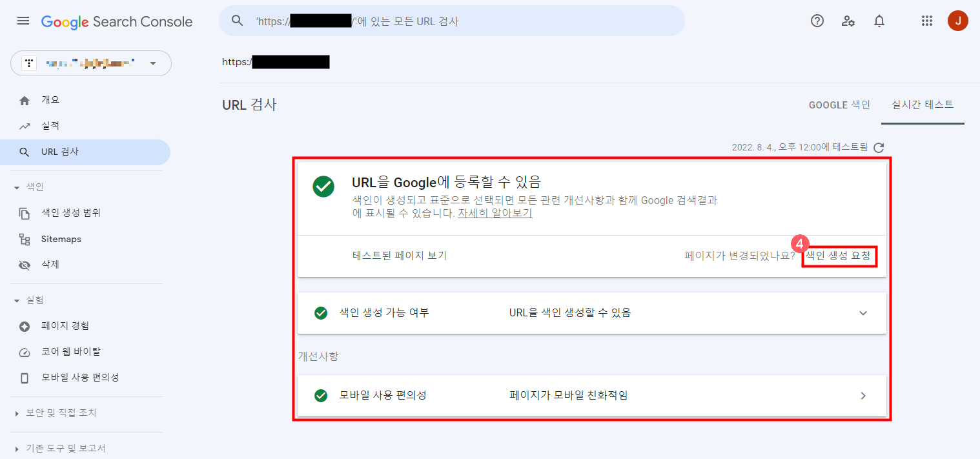Open the navigation hamburger menu
Viewport: 980px width, 459px height.
coord(23,21)
